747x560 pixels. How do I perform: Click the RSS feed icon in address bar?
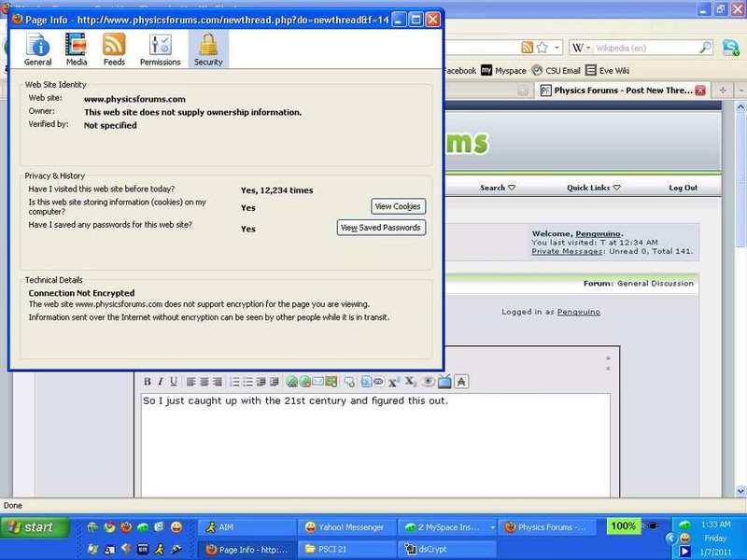528,48
